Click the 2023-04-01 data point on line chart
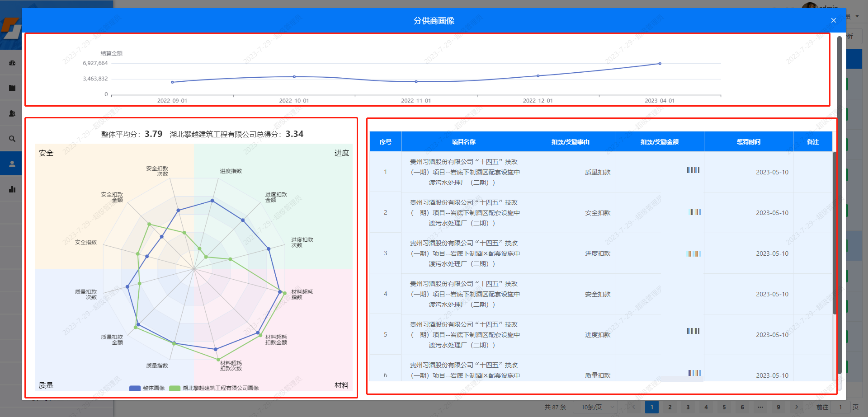868x417 pixels. [660, 64]
